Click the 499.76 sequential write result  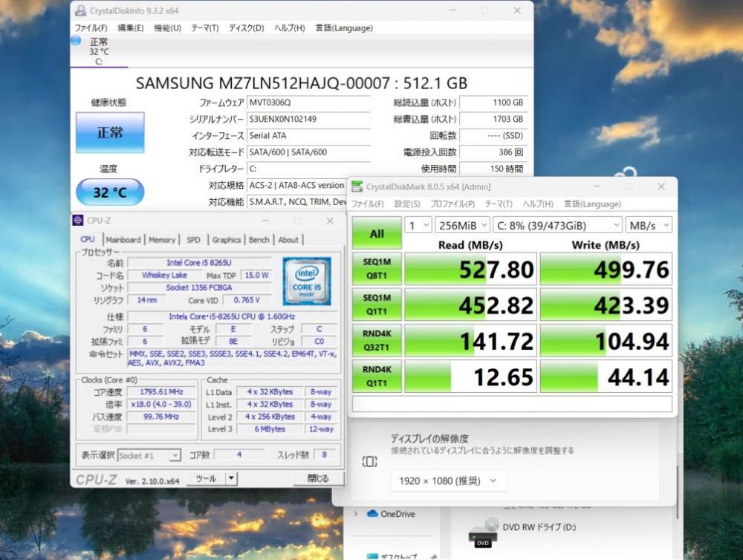coord(606,269)
